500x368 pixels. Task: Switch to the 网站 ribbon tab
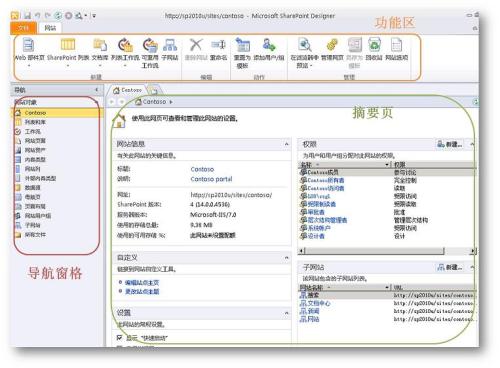point(50,28)
